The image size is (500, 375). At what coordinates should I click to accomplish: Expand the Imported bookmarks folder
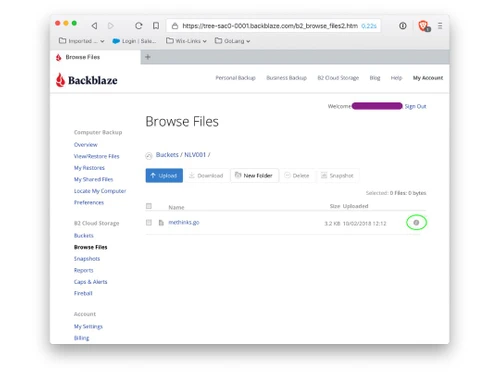(x=82, y=41)
